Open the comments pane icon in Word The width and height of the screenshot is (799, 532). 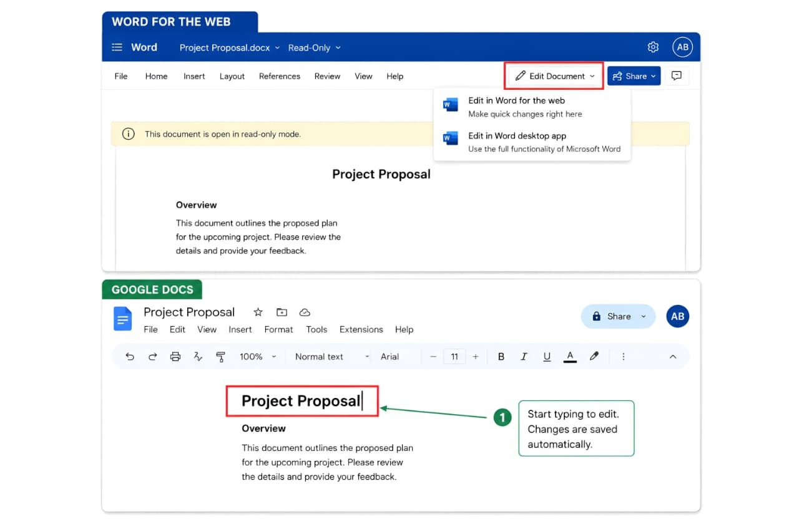(x=677, y=76)
